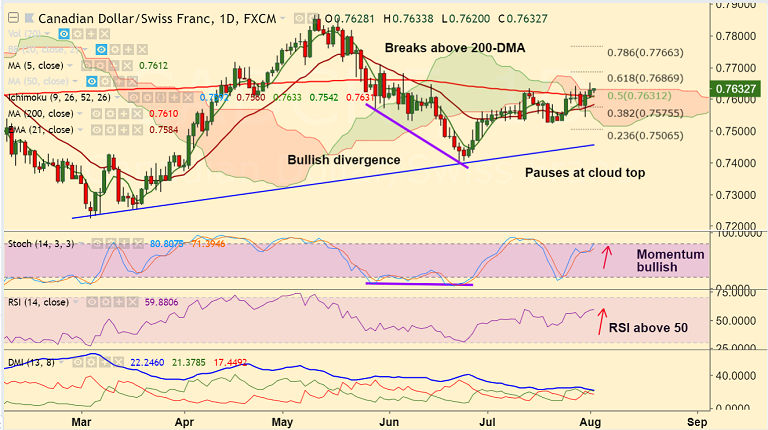Click the DMI value 22.2460
Image resolution: width=768 pixels, height=430 pixels.
[x=147, y=363]
